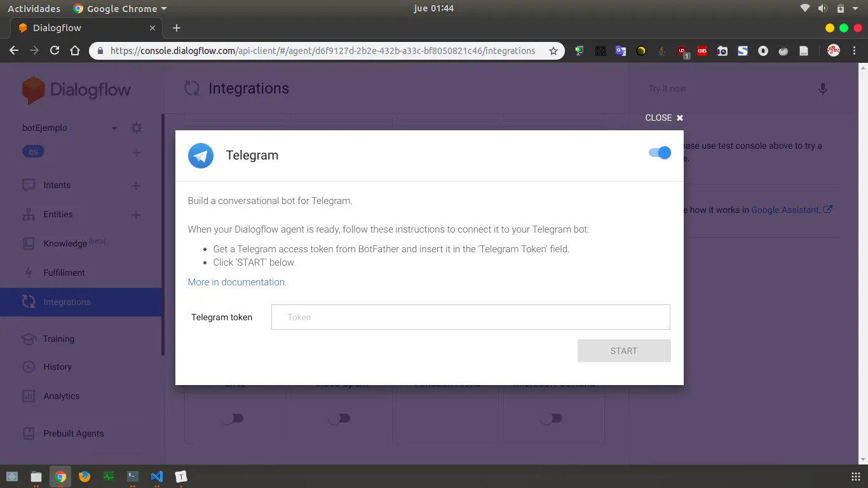Expand the botEjemplo agent dropdown
This screenshot has width=868, height=488.
tap(114, 128)
